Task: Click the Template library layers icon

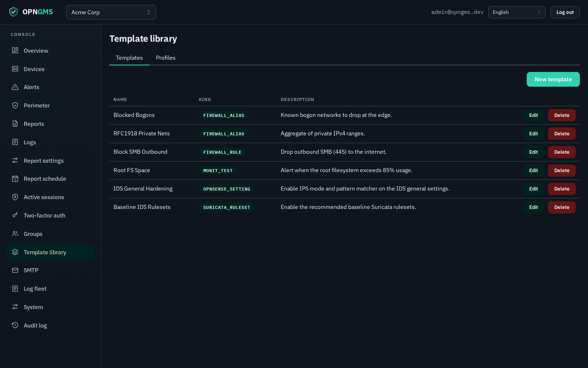Action: (x=15, y=252)
